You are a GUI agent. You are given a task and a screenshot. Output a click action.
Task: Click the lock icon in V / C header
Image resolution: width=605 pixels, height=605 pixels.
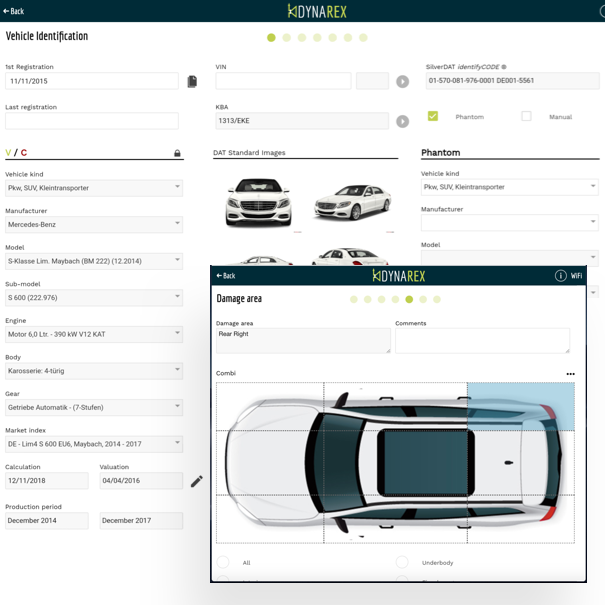[x=177, y=153]
